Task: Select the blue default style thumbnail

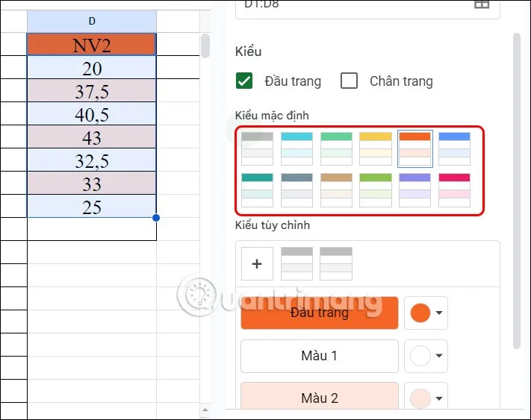Action: pos(455,148)
